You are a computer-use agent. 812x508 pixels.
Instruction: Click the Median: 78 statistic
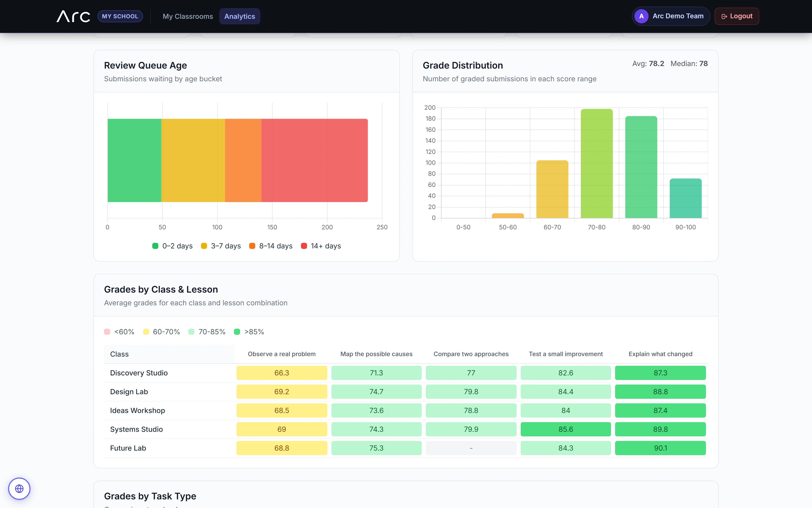coord(689,63)
